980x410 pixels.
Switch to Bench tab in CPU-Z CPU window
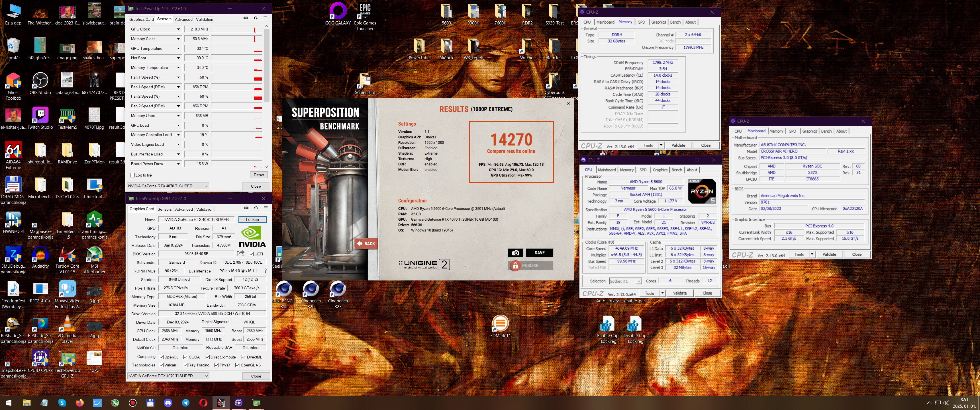point(677,170)
